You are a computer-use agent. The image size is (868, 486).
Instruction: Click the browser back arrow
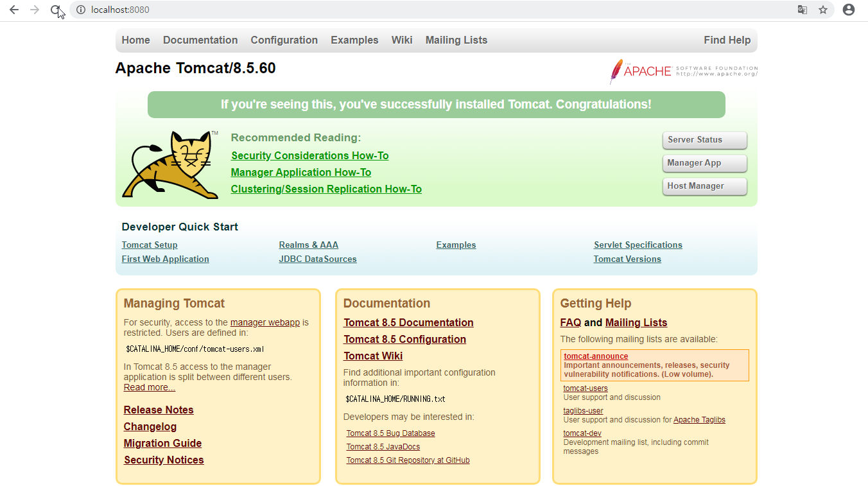coord(14,10)
